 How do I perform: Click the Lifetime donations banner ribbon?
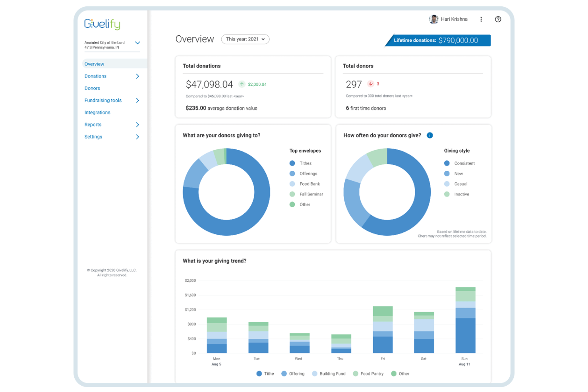tap(437, 40)
